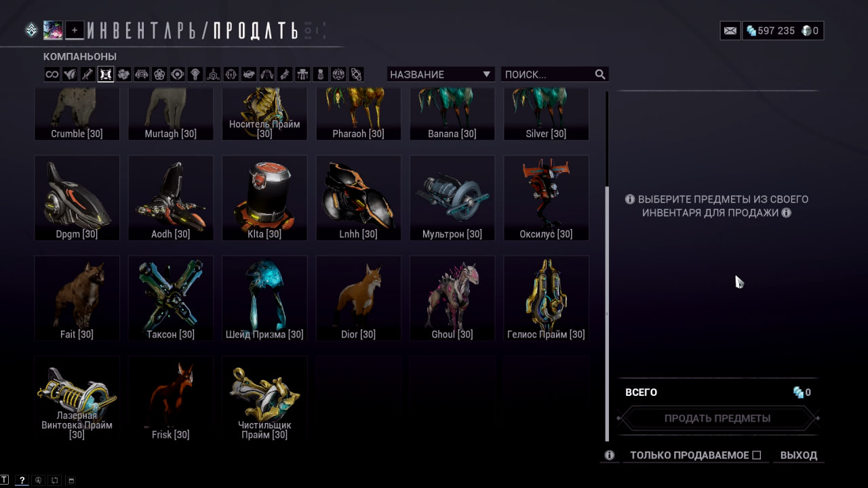Click the plus icon next to avatar
Viewport: 868px width, 488px height.
tap(75, 30)
